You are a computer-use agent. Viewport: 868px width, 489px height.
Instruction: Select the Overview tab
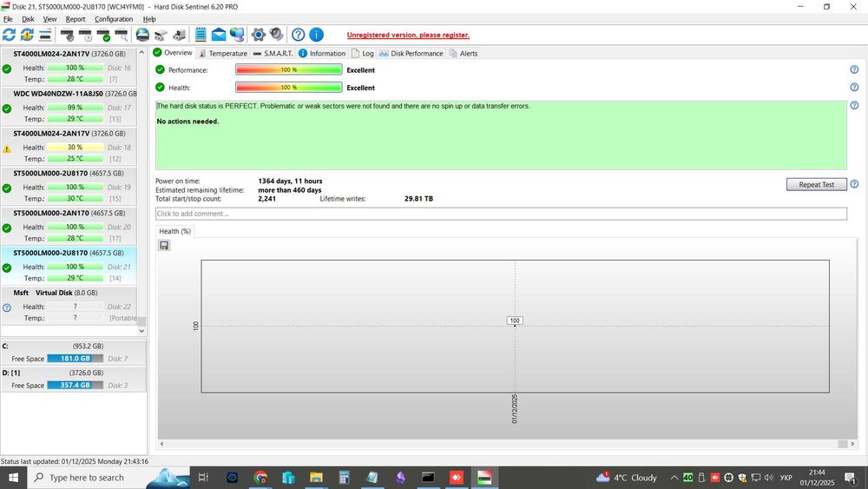tap(173, 53)
